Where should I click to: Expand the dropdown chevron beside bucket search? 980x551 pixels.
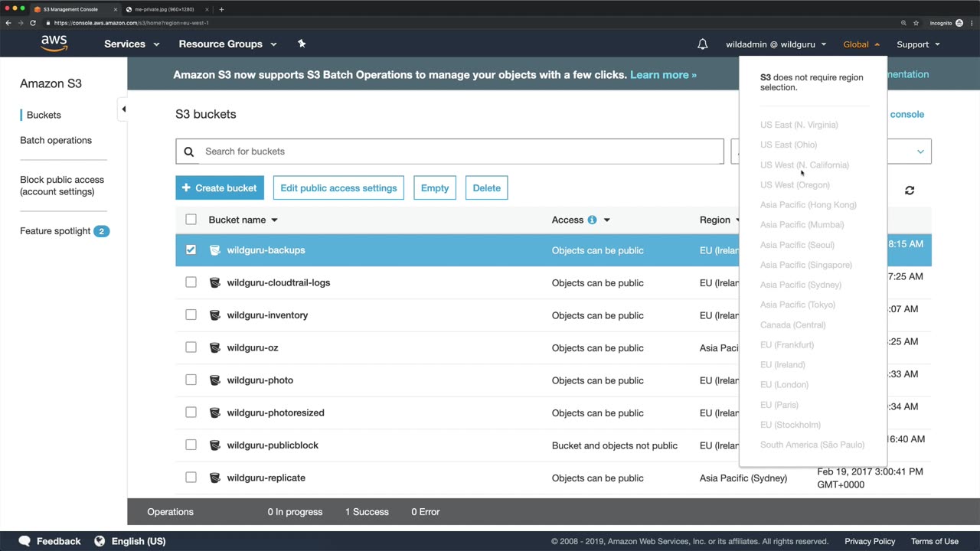click(920, 152)
